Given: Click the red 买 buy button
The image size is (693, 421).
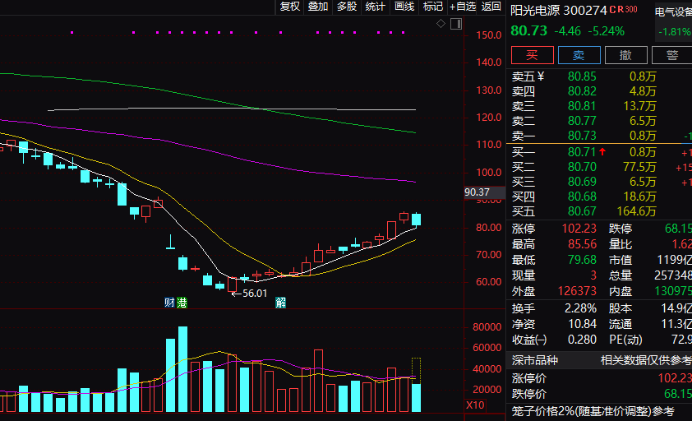Looking at the screenshot, I should [x=532, y=55].
